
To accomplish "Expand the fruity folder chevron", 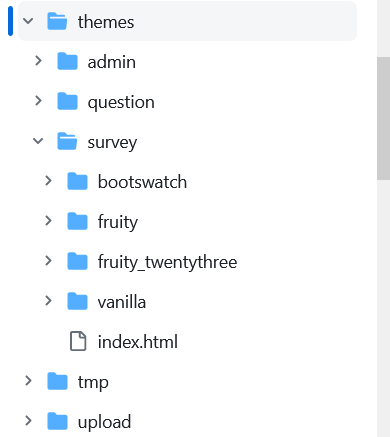I will (48, 221).
